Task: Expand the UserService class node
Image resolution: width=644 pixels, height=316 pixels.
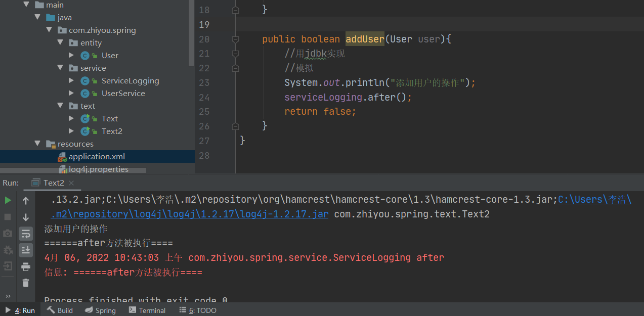Action: pos(72,93)
